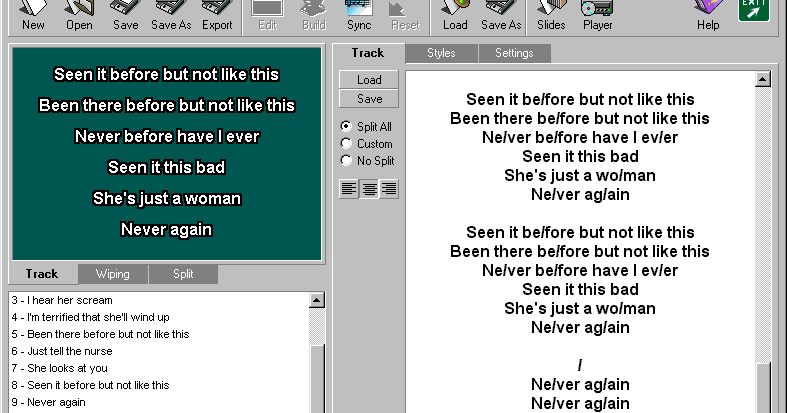Open a file with the Open icon
787x413 pixels.
(x=79, y=15)
